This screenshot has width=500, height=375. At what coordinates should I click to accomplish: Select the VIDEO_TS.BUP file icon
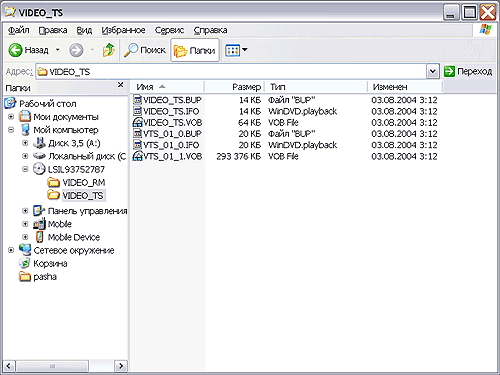137,100
